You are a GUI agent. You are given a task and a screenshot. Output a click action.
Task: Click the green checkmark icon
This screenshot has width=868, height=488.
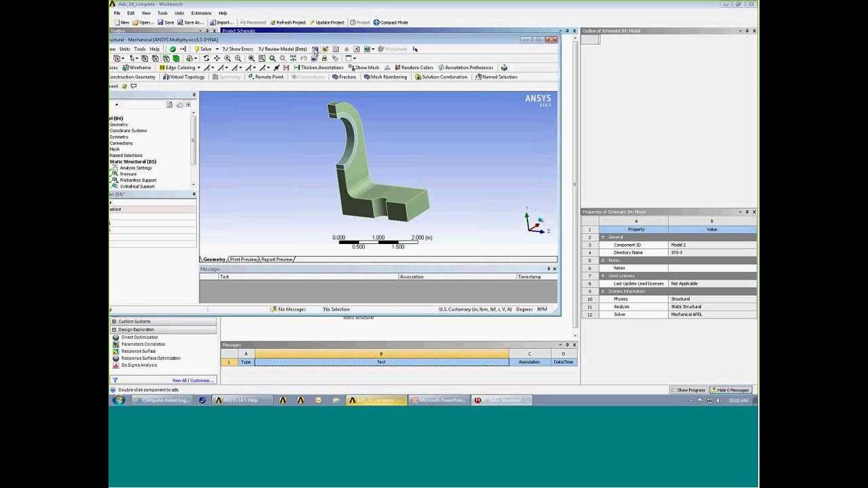172,49
